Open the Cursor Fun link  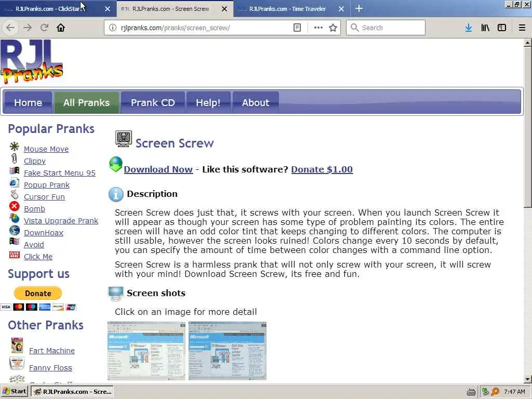44,197
